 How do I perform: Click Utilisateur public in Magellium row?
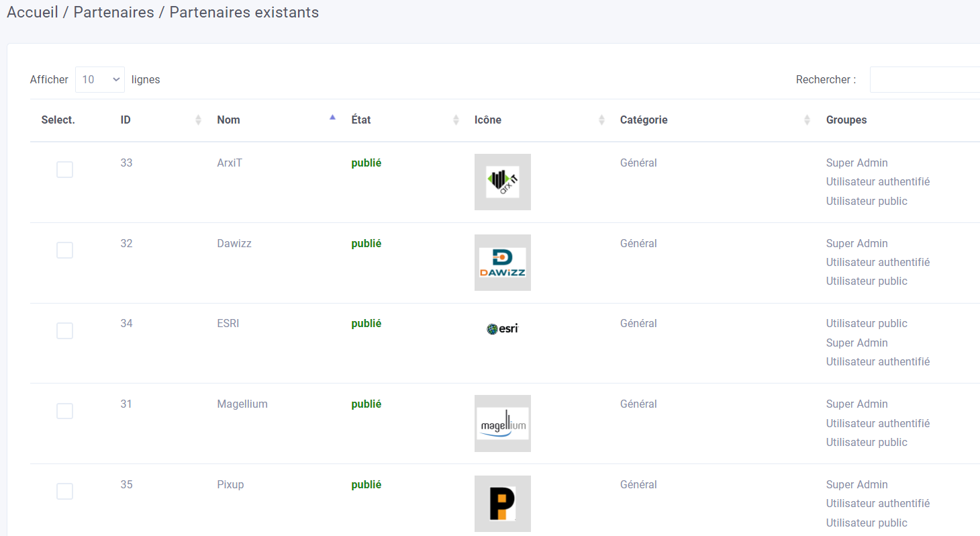(x=867, y=443)
